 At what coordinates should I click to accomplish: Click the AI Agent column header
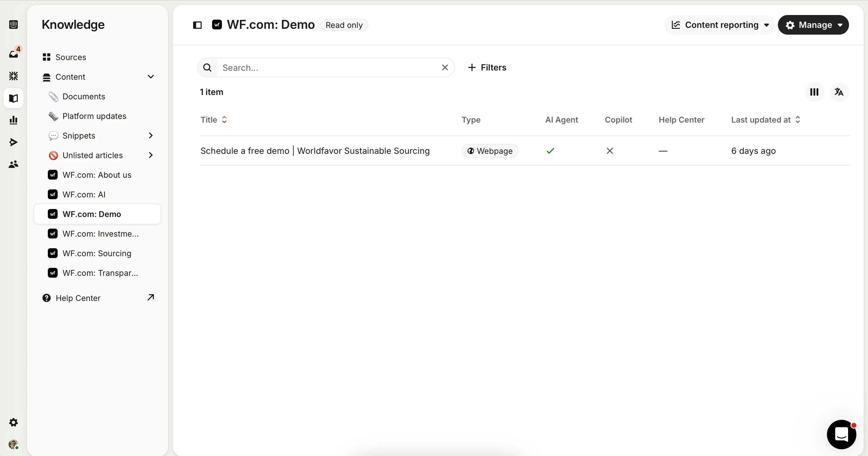[562, 120]
